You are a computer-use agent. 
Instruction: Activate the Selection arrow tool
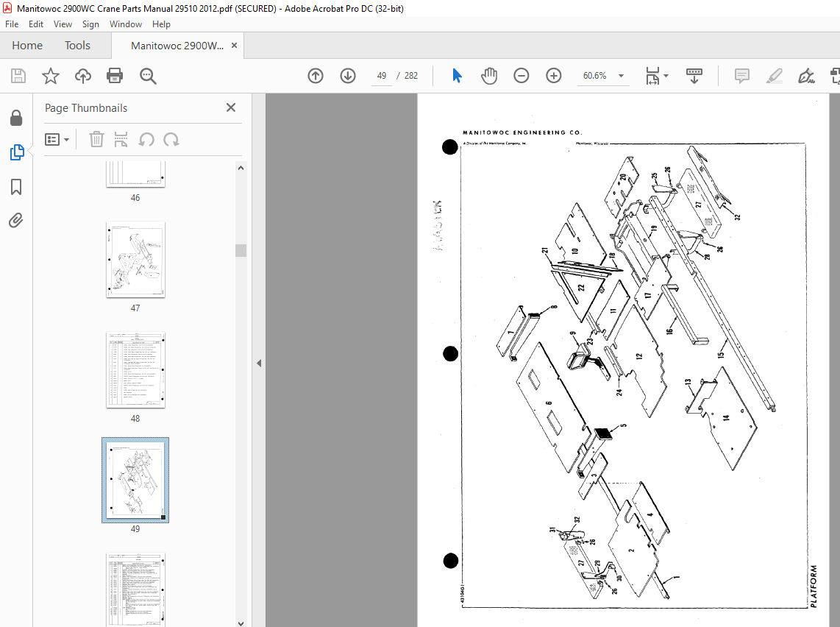pos(457,76)
